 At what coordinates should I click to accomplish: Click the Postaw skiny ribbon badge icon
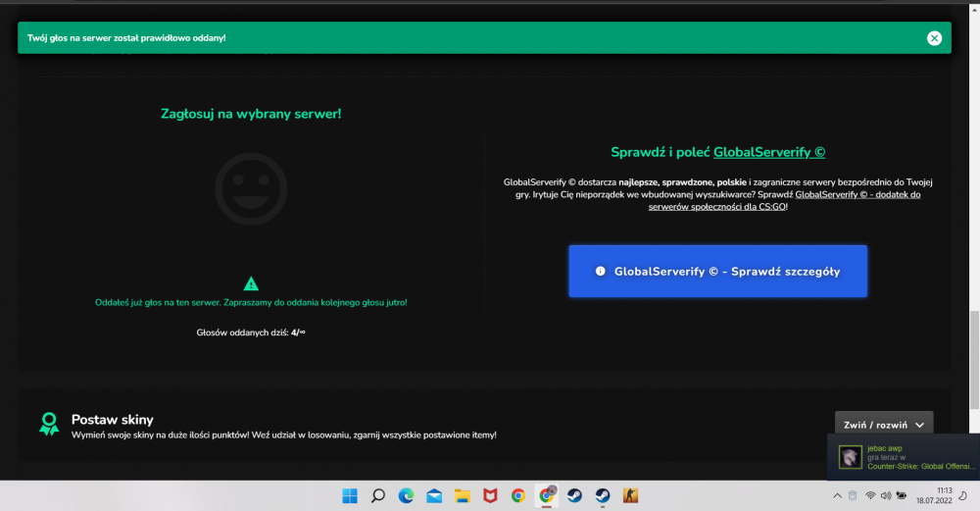point(49,424)
